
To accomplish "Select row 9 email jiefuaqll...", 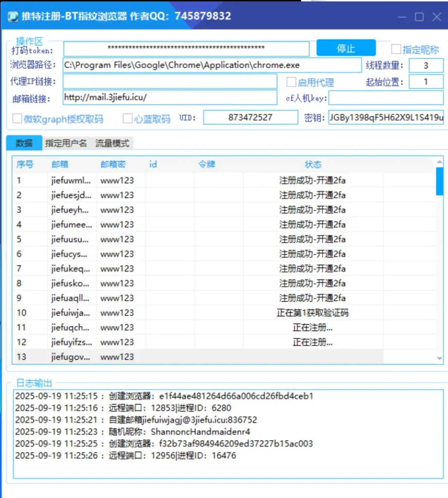I will click(x=70, y=298).
